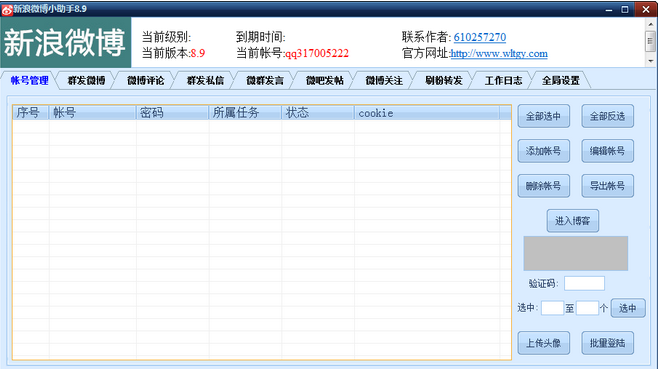
Task: Click the 所属任务 column header
Action: click(245, 113)
